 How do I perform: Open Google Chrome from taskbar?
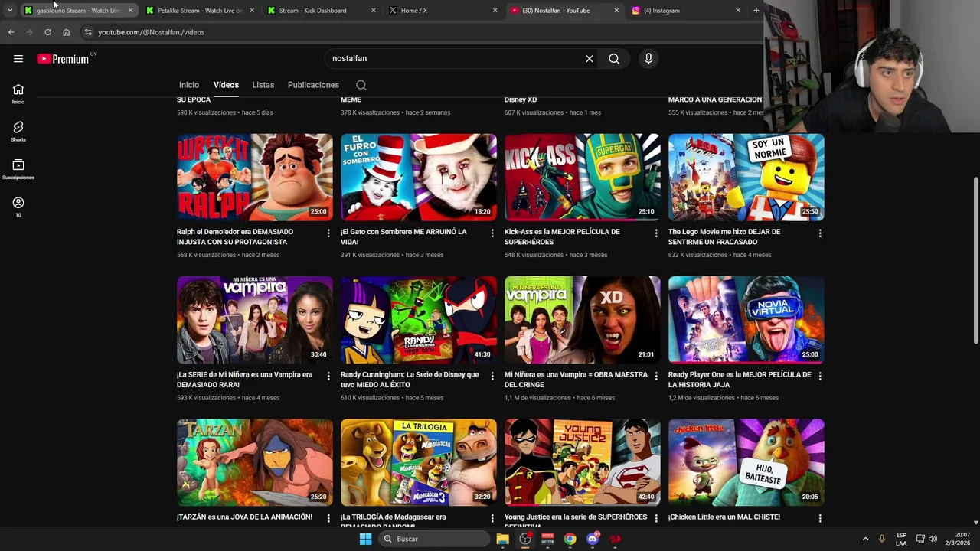coord(570,539)
